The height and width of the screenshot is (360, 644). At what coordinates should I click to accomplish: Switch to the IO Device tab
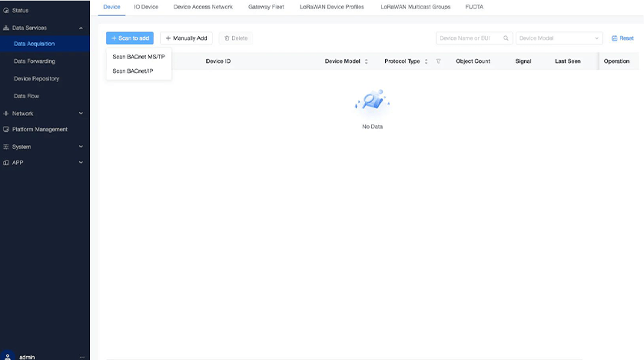click(x=146, y=6)
